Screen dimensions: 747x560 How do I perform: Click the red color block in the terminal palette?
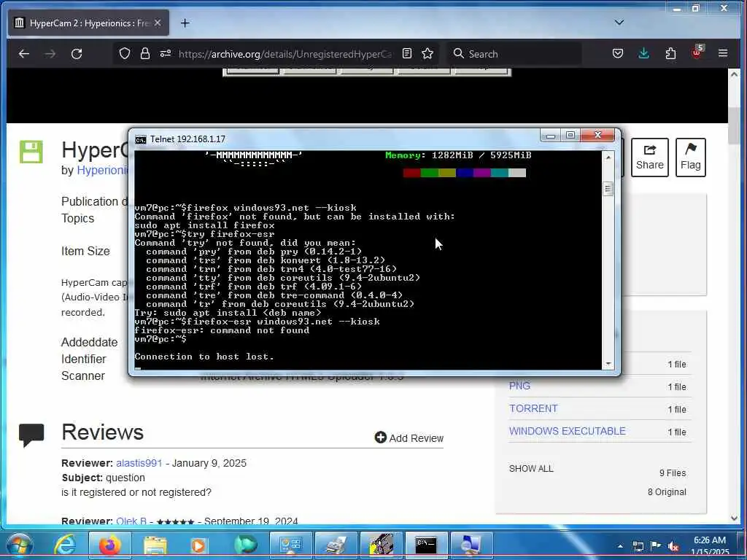(x=411, y=172)
